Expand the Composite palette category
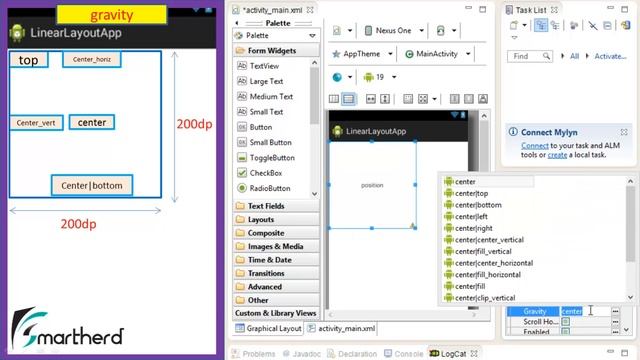The image size is (640, 360). coord(276,233)
